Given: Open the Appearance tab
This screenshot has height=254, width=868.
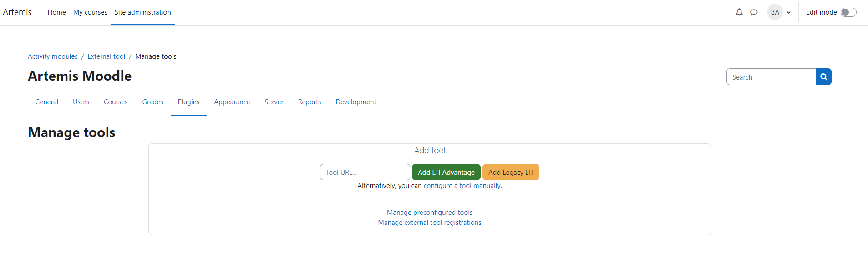Looking at the screenshot, I should (x=232, y=102).
